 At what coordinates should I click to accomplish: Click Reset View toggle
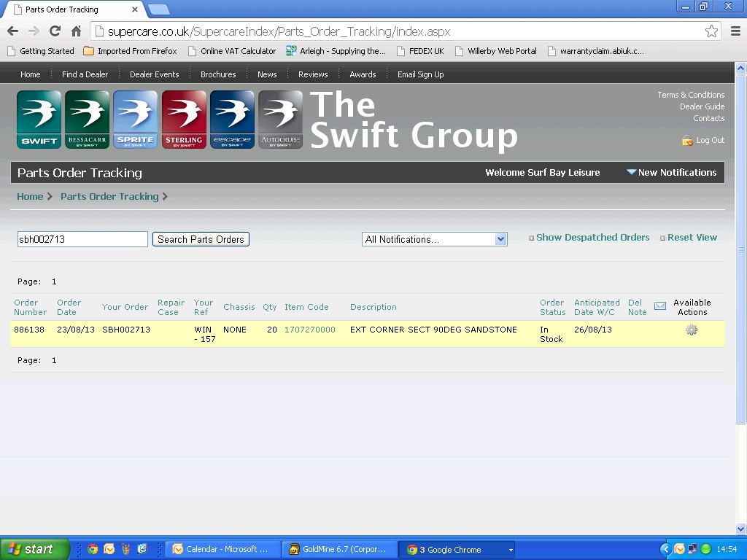(x=689, y=237)
